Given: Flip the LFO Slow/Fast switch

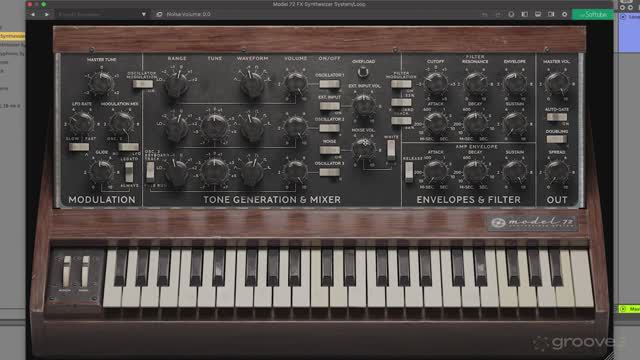Looking at the screenshot, I should tap(79, 147).
